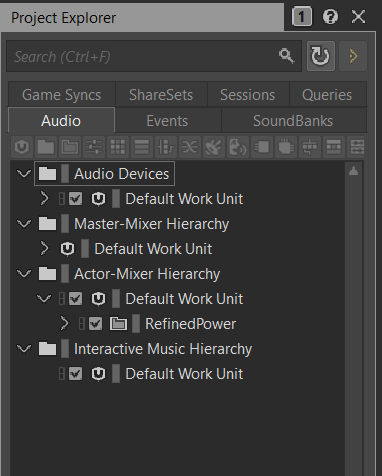Toggle Default Work Unit checkbox under Actor-Mixer Hierarchy
382x476 pixels.
(75, 299)
